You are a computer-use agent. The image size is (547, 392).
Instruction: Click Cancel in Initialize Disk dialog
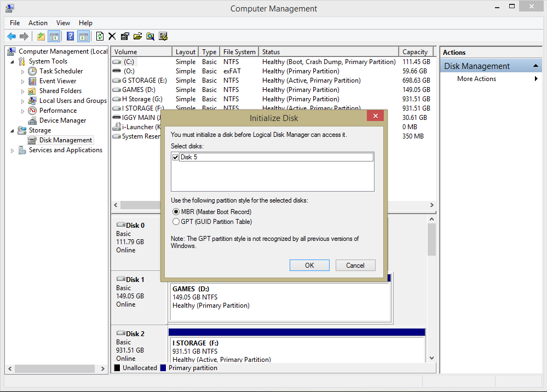pos(355,265)
